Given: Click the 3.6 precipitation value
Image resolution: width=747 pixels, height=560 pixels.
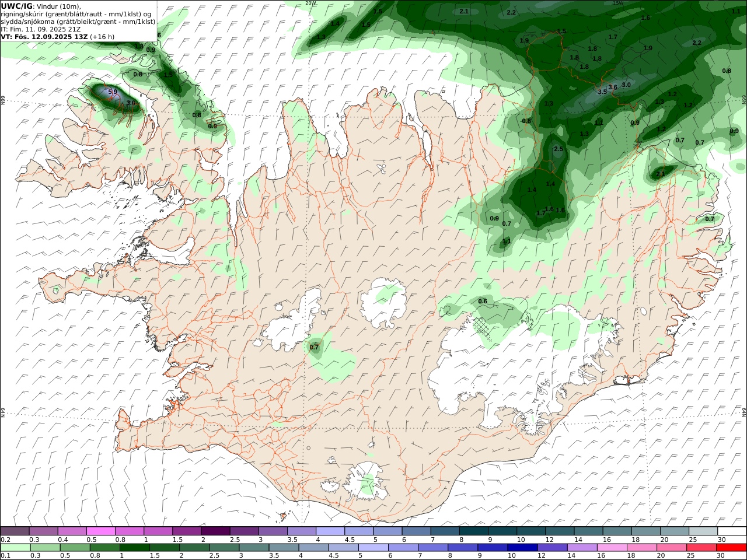Looking at the screenshot, I should click(613, 87).
